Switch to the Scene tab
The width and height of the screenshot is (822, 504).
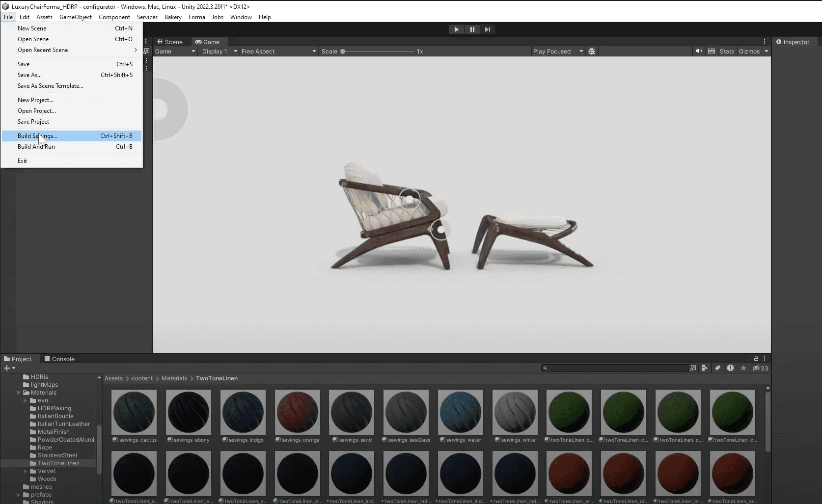(x=171, y=42)
